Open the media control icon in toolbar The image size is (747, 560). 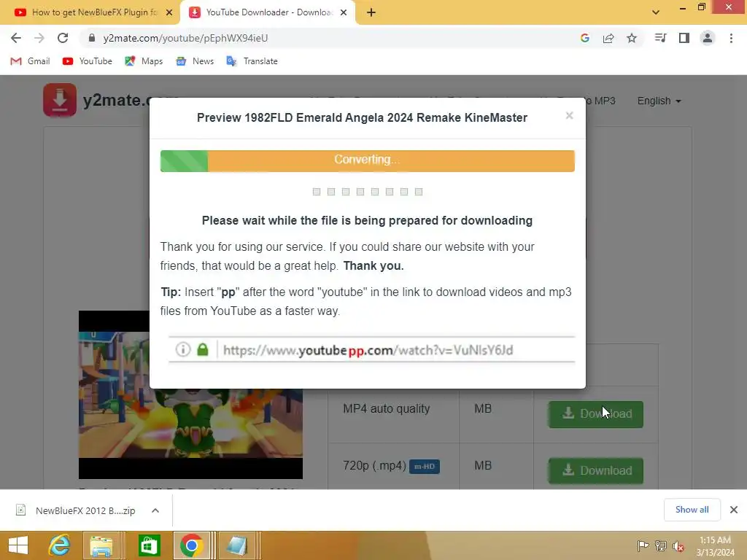[660, 38]
